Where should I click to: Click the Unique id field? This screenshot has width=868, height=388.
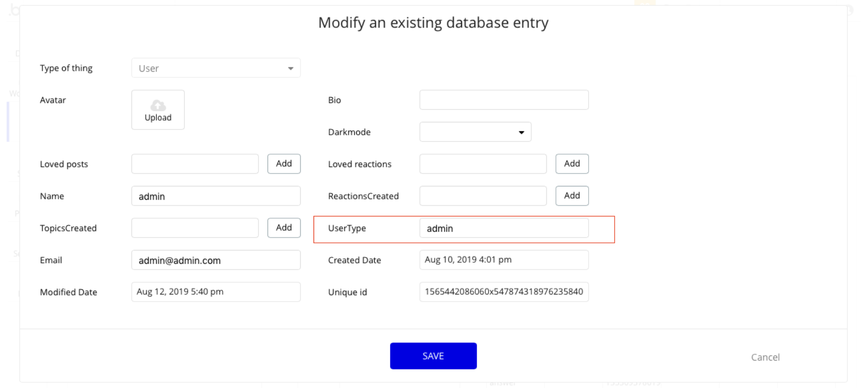click(x=504, y=292)
